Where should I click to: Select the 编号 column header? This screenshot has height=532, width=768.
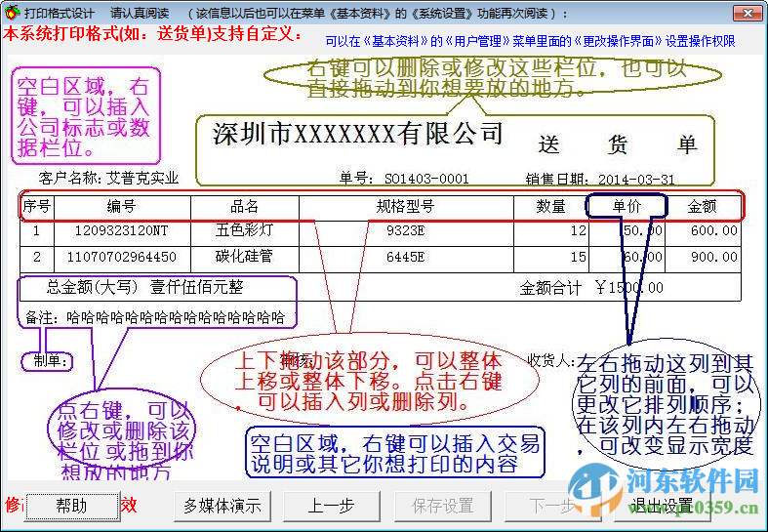coord(121,207)
